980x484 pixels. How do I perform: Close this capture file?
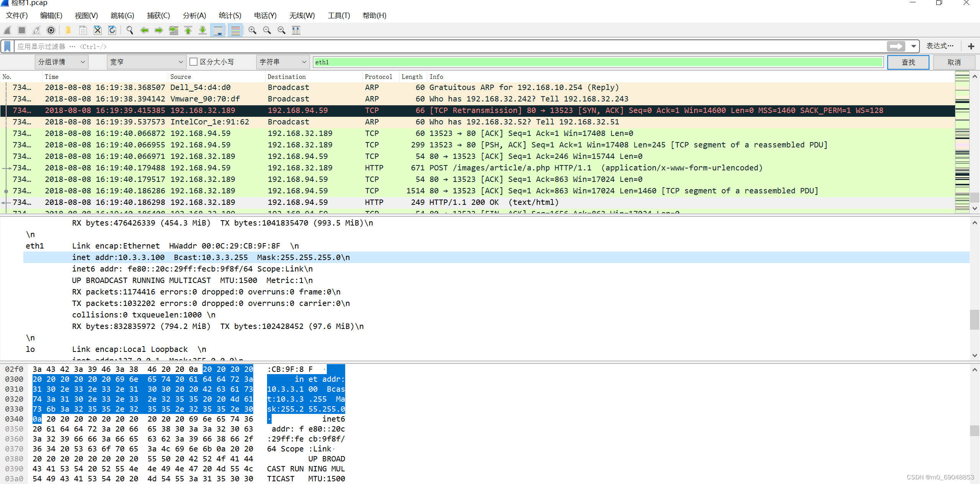click(x=97, y=30)
